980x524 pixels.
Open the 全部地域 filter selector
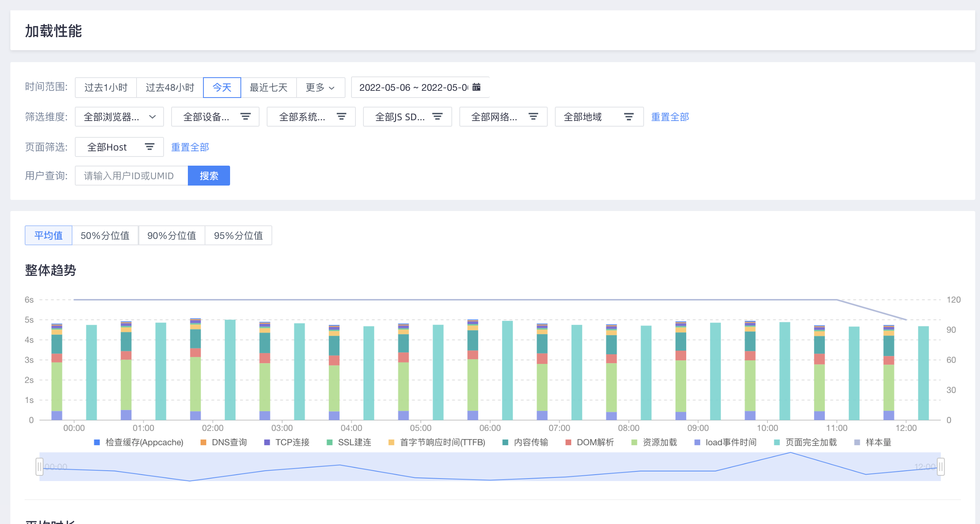tap(599, 117)
